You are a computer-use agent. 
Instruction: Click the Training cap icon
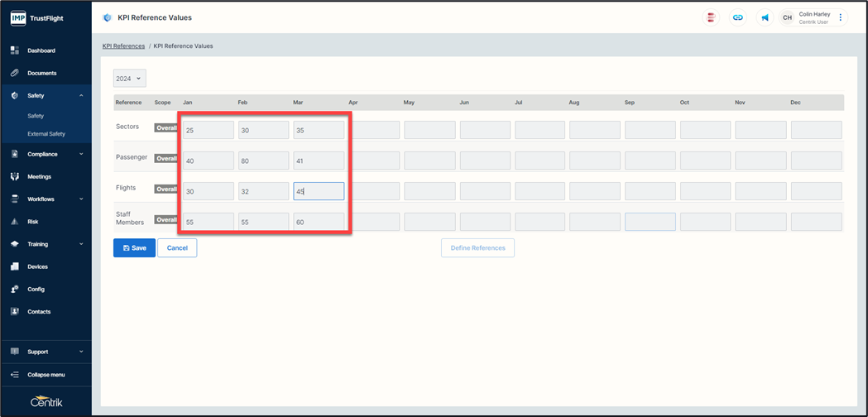[x=15, y=244]
